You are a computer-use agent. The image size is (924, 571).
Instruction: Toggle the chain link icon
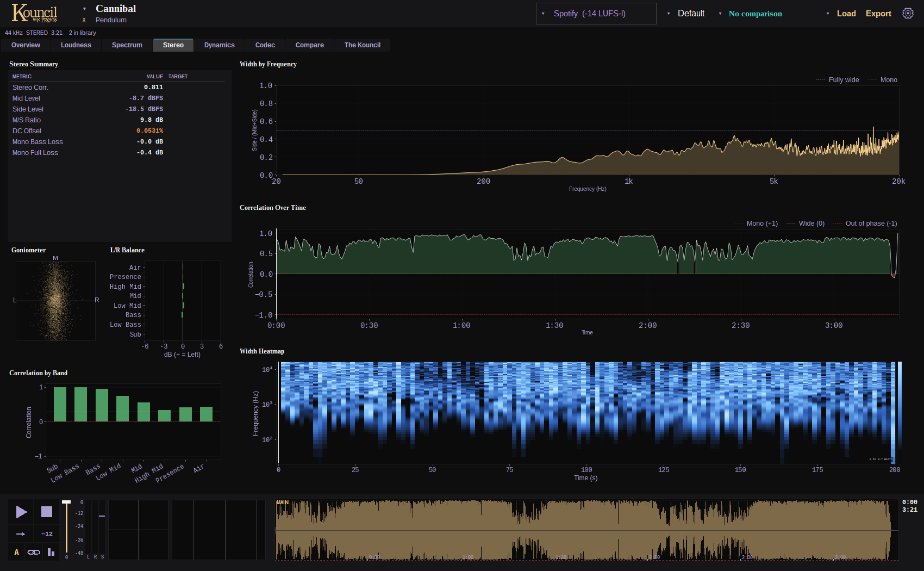click(34, 553)
